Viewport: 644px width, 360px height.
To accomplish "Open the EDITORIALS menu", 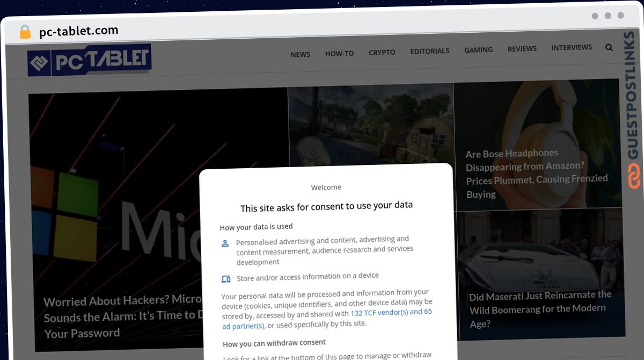I will [x=430, y=51].
